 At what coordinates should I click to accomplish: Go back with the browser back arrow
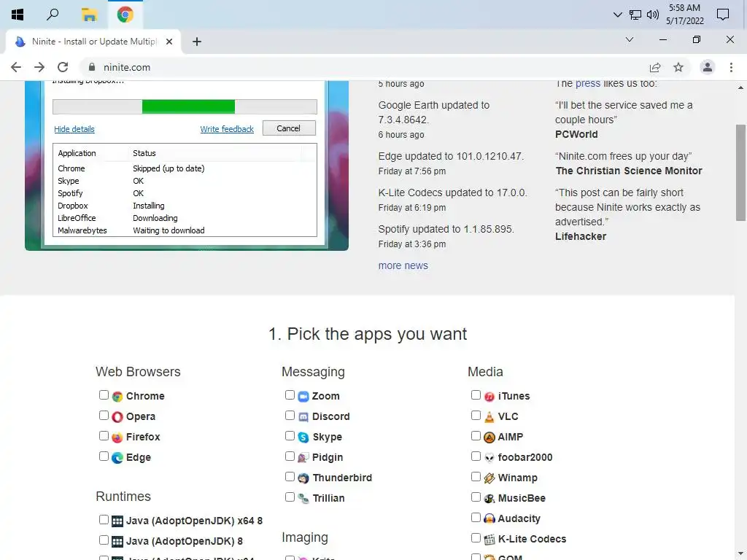click(x=16, y=67)
